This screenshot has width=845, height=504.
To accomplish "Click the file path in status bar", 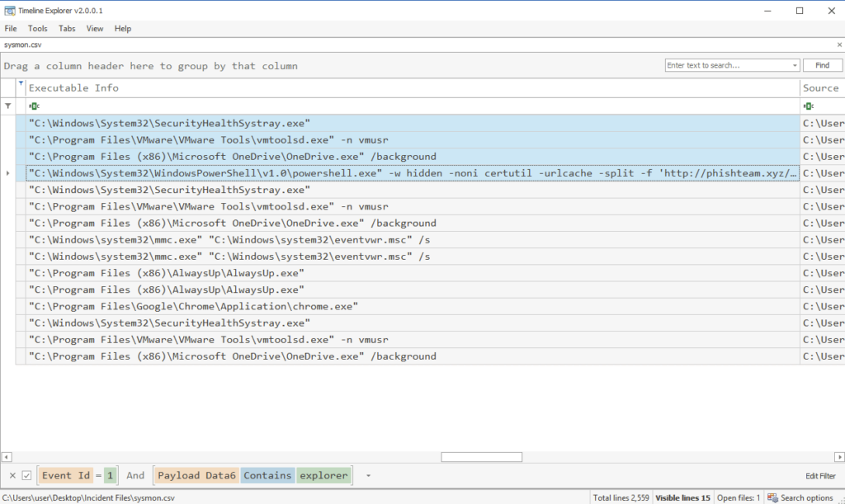I will pyautogui.click(x=89, y=498).
